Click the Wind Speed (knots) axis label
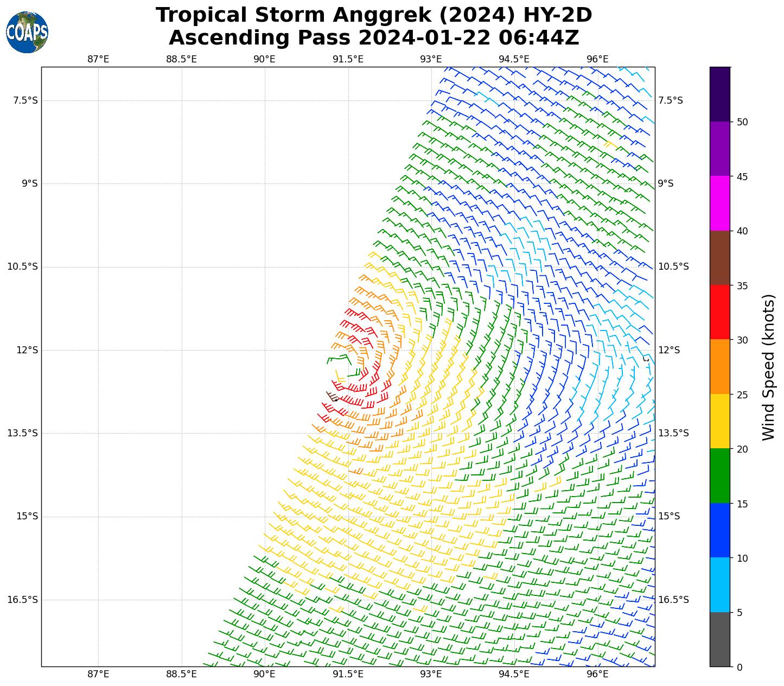784x686 pixels. (768, 367)
